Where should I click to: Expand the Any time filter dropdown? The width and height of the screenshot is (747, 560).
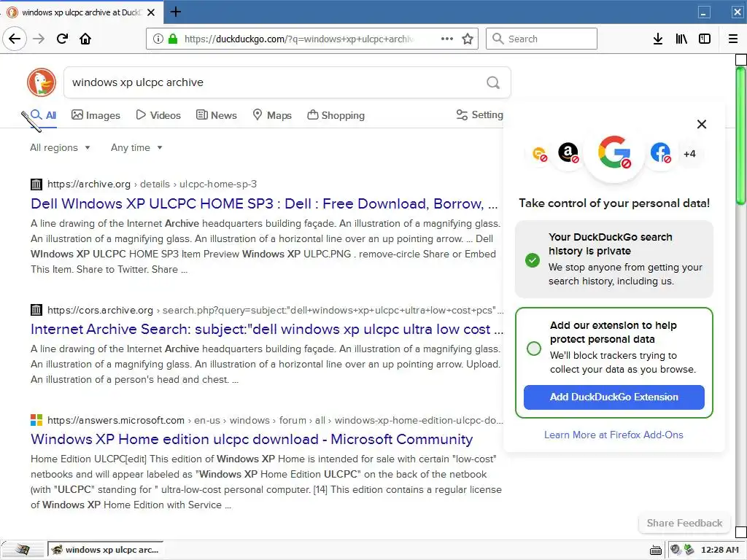(x=136, y=147)
